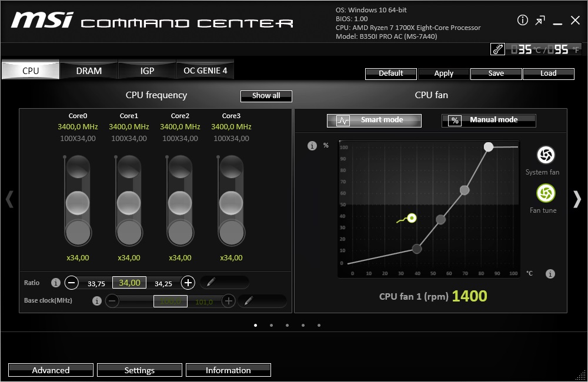Go to the second page indicator dot
Image resolution: width=588 pixels, height=382 pixels.
pos(271,326)
